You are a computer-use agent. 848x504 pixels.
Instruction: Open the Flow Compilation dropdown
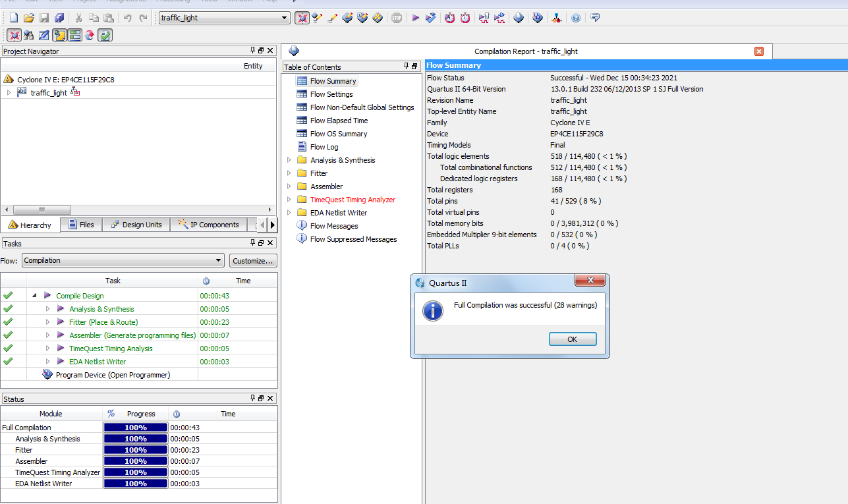click(x=219, y=260)
